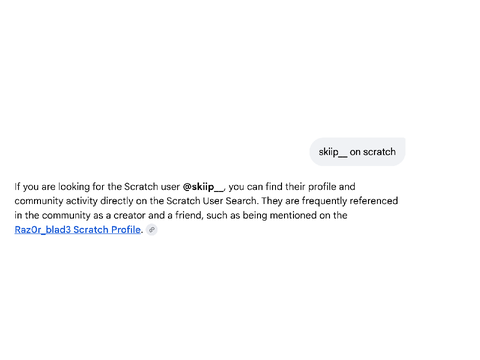Viewport: 480px width, 360px height.
Task: Click the word 'Raz0r_blad3' in the link
Action: (43, 230)
